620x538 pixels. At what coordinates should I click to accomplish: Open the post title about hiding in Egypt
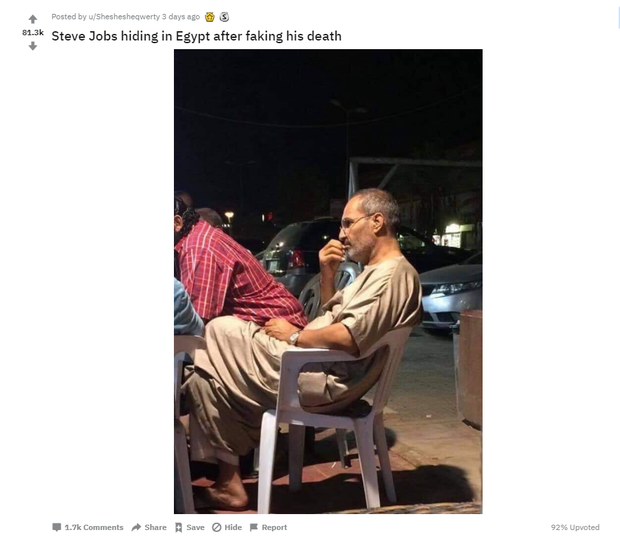[x=197, y=36]
